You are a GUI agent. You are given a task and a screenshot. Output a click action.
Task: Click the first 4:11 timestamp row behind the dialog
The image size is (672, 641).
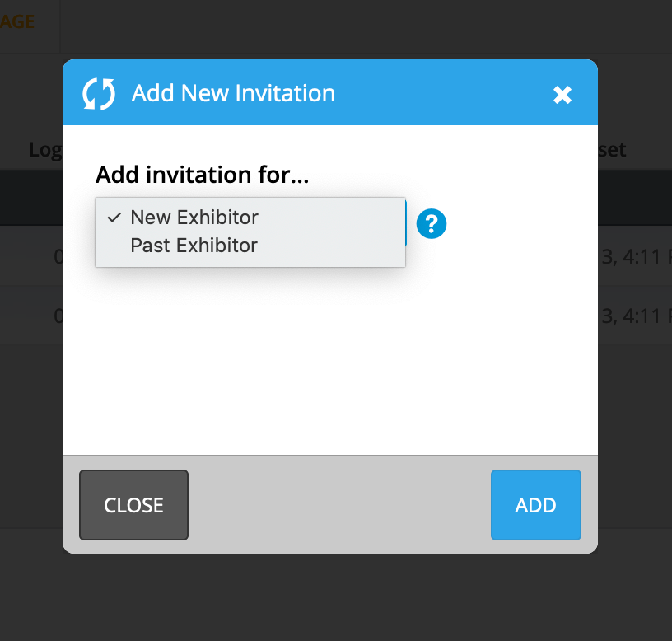click(x=634, y=256)
